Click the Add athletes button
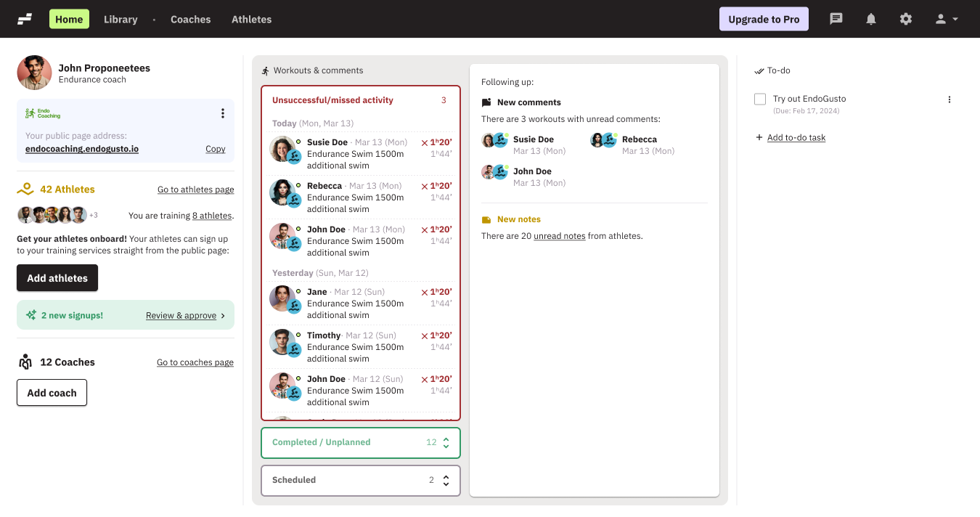Screen dimensions: 980x517 point(57,278)
